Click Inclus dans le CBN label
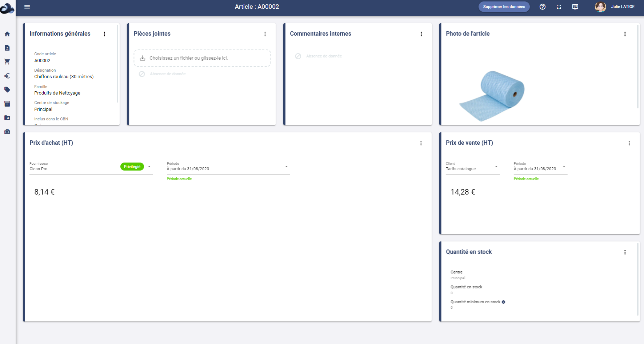 51,119
